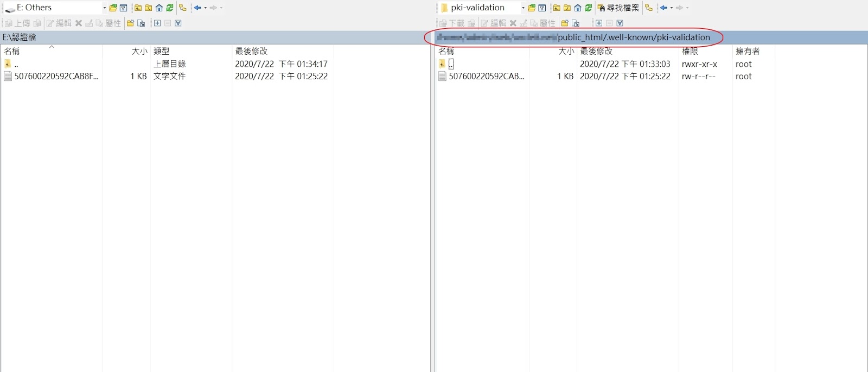The width and height of the screenshot is (868, 372).
Task: Select files plus icon in local panel
Action: (157, 23)
